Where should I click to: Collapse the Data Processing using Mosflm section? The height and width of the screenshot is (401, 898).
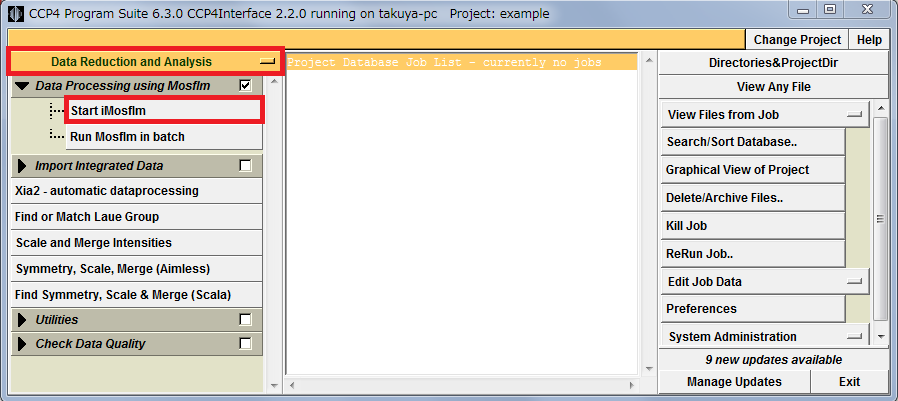[22, 86]
